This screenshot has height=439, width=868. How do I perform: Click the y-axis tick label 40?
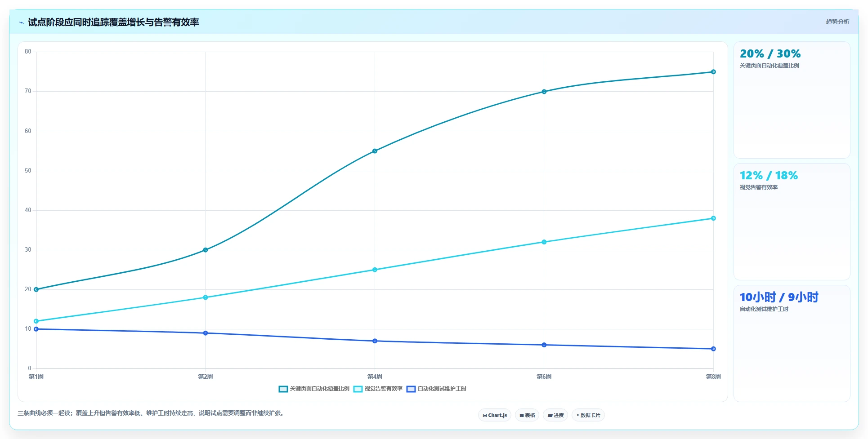click(x=28, y=210)
